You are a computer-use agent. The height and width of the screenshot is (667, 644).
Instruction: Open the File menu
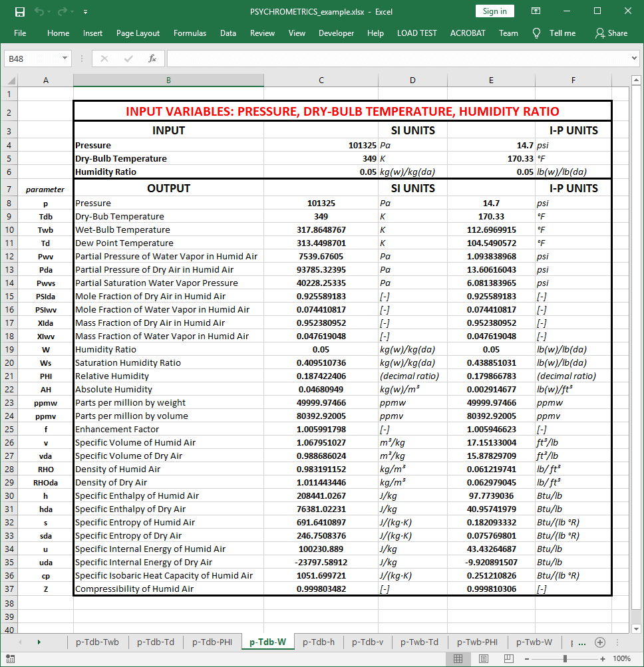(x=20, y=33)
